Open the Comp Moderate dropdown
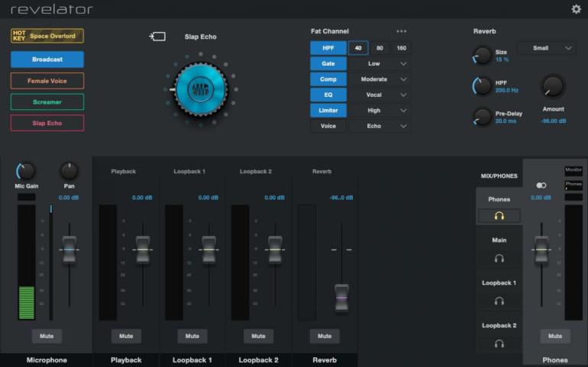 tap(380, 79)
